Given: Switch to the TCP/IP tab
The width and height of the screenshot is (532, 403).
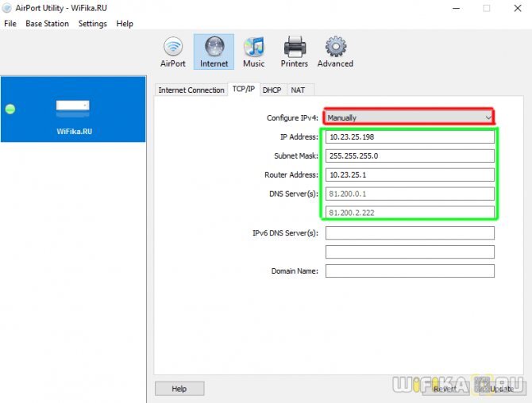Looking at the screenshot, I should [244, 89].
